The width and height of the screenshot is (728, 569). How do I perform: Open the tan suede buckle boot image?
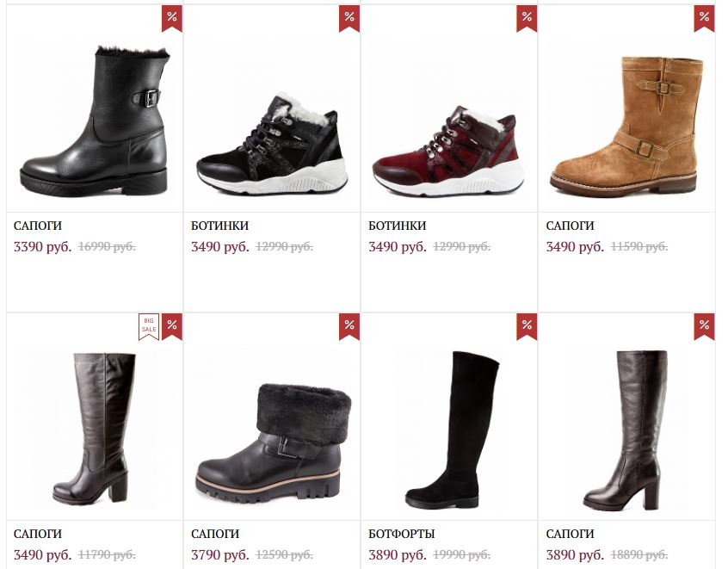pyautogui.click(x=626, y=127)
